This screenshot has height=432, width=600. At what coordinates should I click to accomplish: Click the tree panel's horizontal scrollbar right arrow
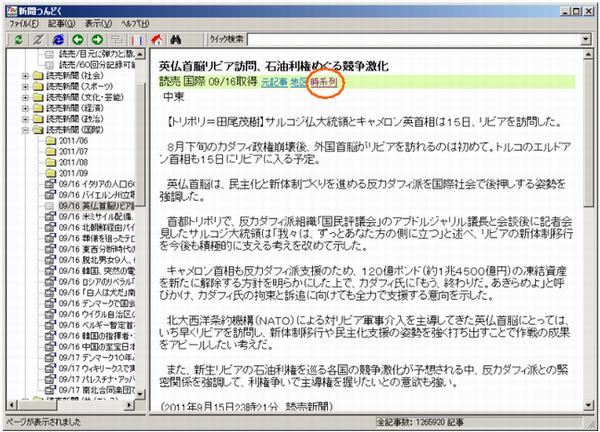[x=131, y=402]
